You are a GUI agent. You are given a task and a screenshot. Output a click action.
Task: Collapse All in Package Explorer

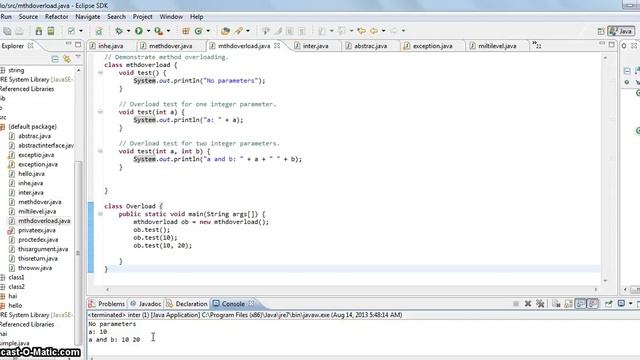coord(55,60)
